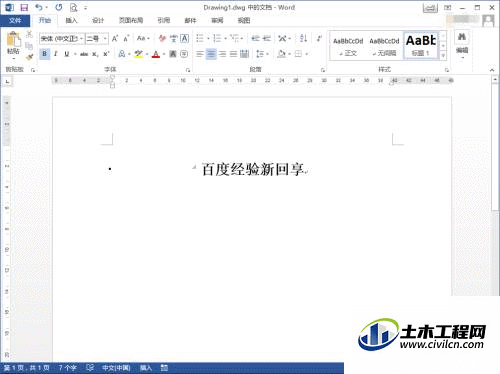Open the font size dropdown

(105, 39)
